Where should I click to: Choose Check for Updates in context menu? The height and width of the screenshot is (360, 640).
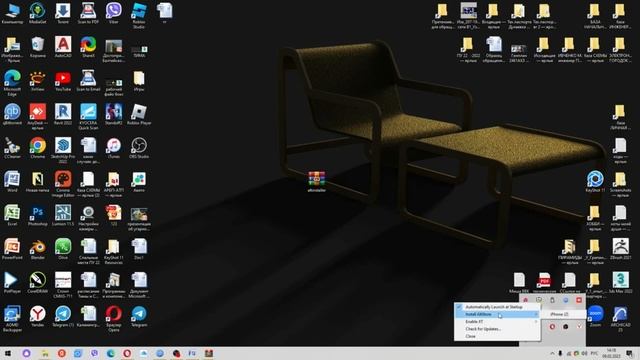pos(497,329)
